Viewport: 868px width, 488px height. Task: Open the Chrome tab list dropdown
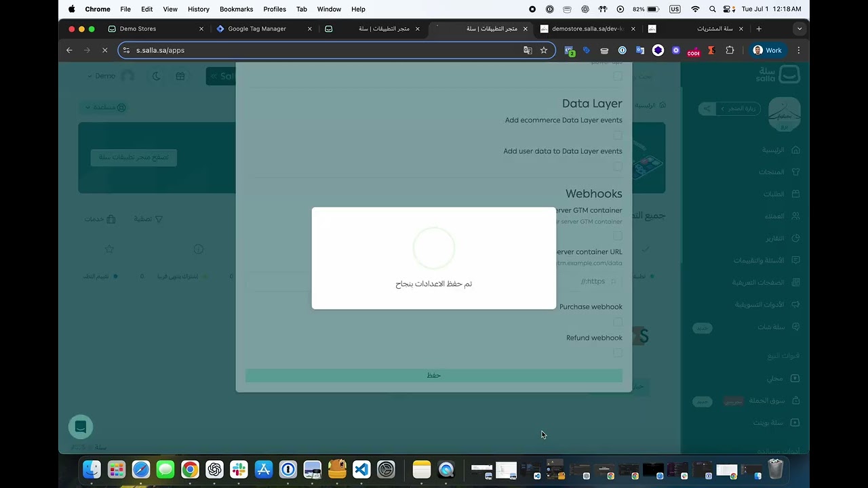[800, 28]
